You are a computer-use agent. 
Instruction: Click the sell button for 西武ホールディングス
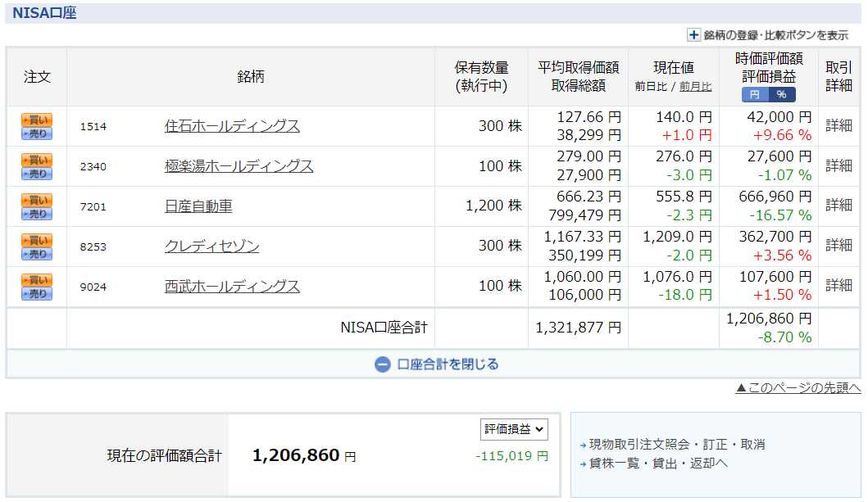click(x=37, y=293)
